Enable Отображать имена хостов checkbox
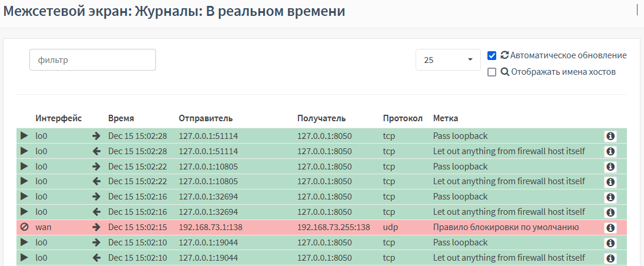The height and width of the screenshot is (266, 644). click(492, 72)
